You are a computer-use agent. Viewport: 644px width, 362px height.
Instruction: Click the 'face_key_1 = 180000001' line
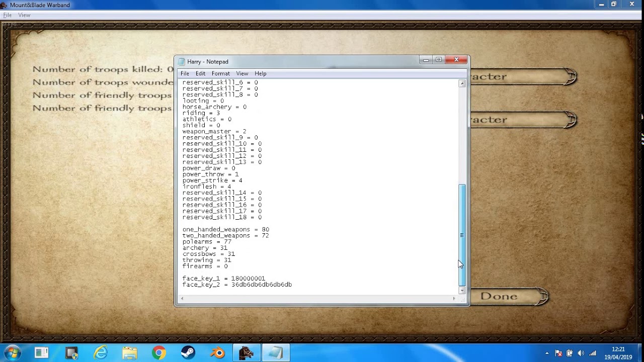[223, 279]
